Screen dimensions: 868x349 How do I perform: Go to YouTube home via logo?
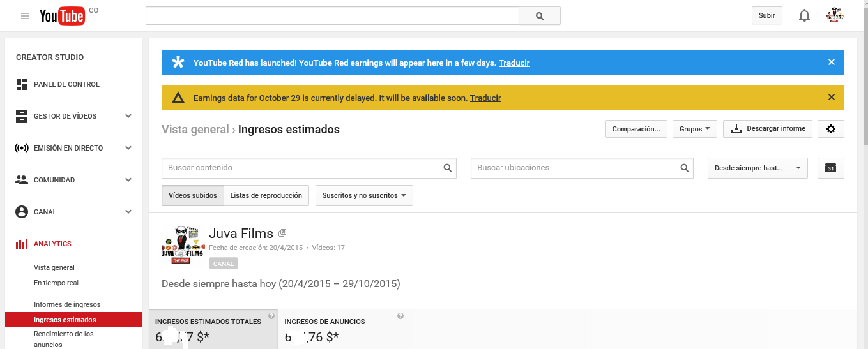62,17
